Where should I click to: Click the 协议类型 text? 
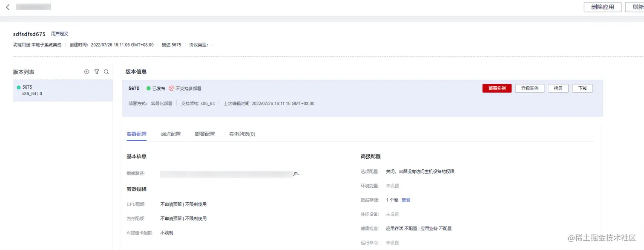(201, 45)
